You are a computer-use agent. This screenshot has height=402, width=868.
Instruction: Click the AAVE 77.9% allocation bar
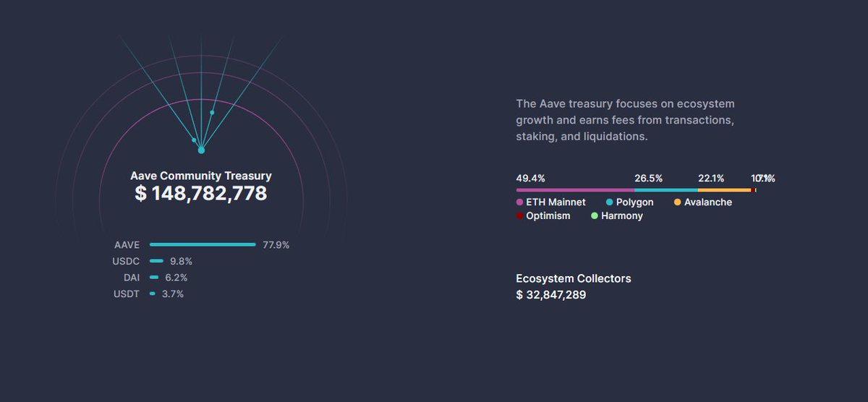(203, 244)
